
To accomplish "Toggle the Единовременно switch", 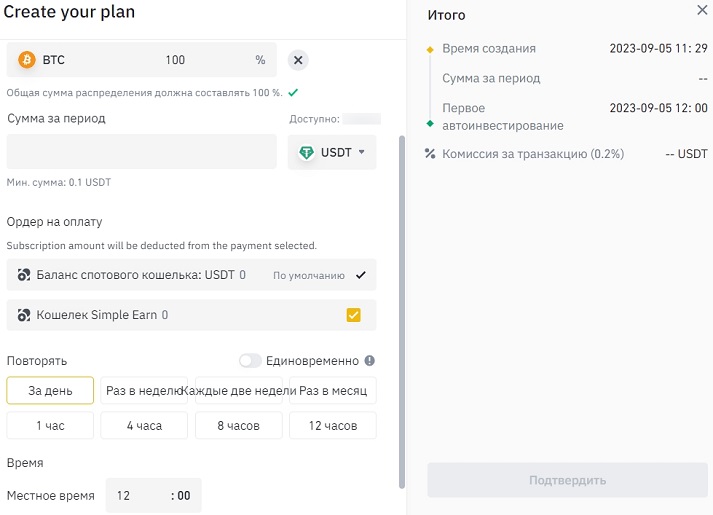I will point(250,361).
